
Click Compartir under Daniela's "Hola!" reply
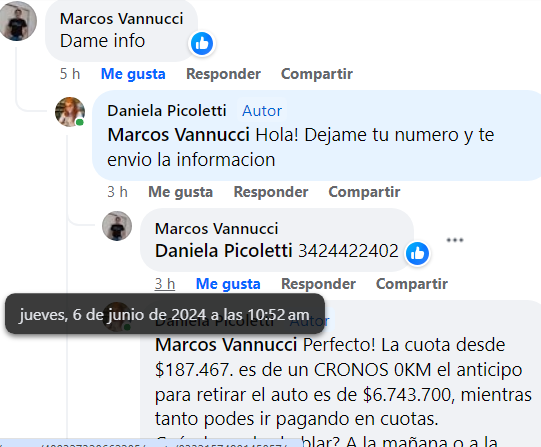[x=364, y=192]
